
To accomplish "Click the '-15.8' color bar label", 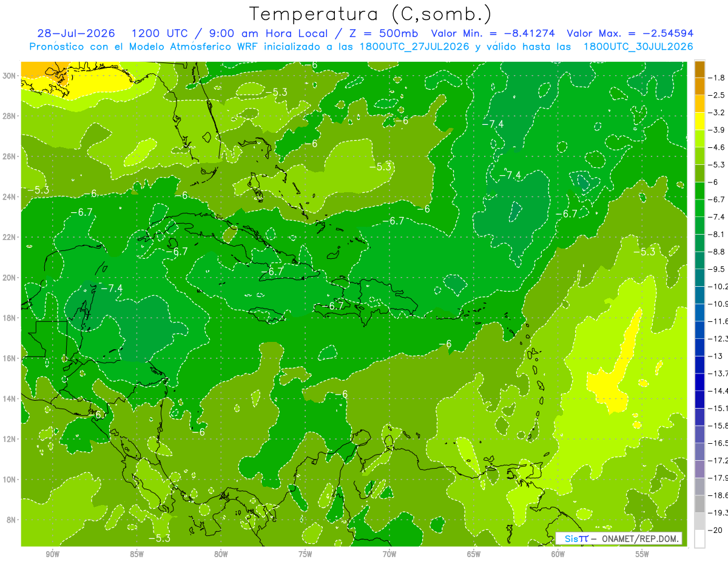I will point(718,426).
